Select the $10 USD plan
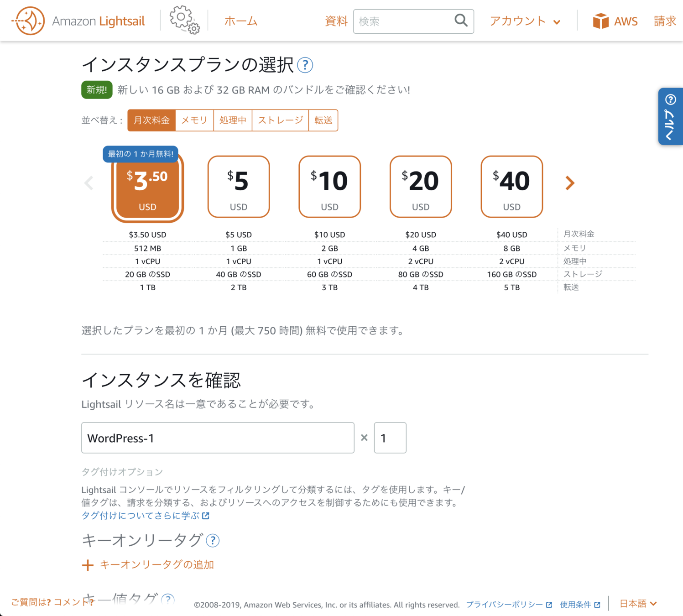The height and width of the screenshot is (616, 683). click(x=330, y=187)
